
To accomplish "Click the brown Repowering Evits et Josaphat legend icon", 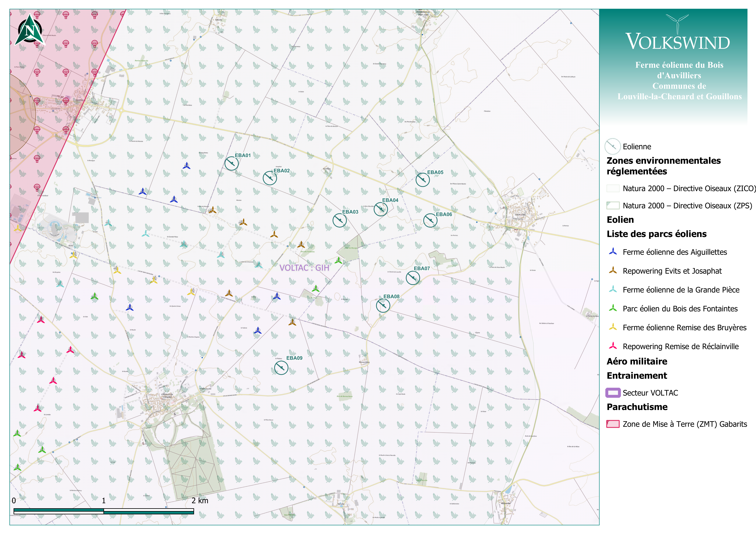I will pos(613,271).
